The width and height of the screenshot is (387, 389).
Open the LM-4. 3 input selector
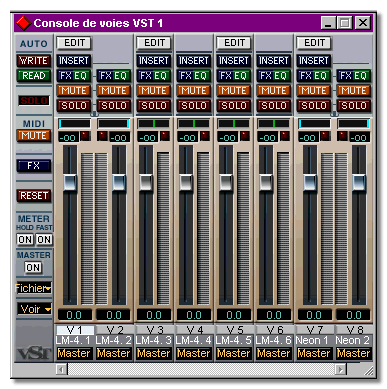tap(154, 340)
